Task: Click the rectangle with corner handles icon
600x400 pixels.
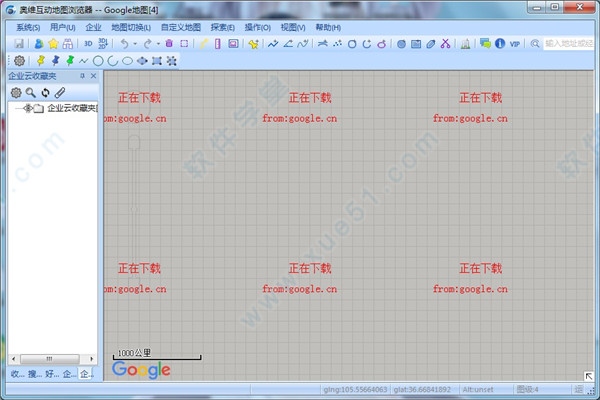Action: tap(157, 61)
